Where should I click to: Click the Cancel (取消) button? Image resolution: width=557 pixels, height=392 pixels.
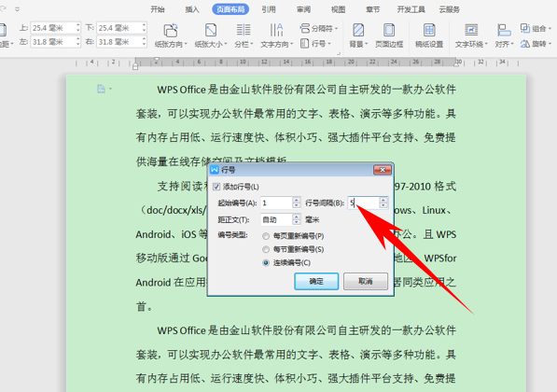click(x=366, y=282)
